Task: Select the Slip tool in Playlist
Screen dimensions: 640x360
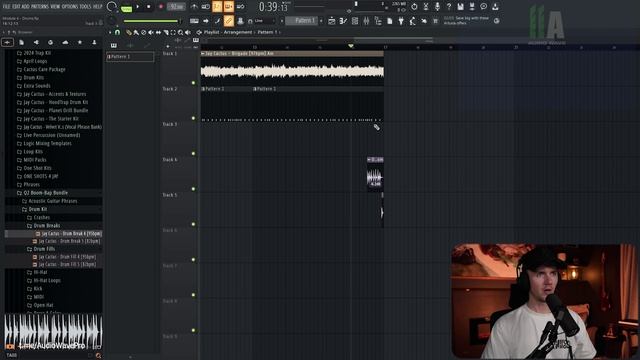Action: (x=158, y=32)
